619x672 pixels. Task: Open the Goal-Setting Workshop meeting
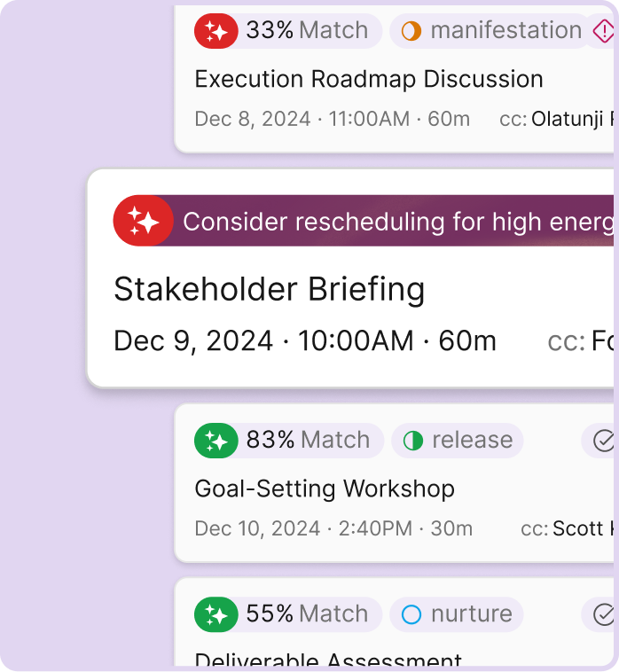tap(325, 488)
